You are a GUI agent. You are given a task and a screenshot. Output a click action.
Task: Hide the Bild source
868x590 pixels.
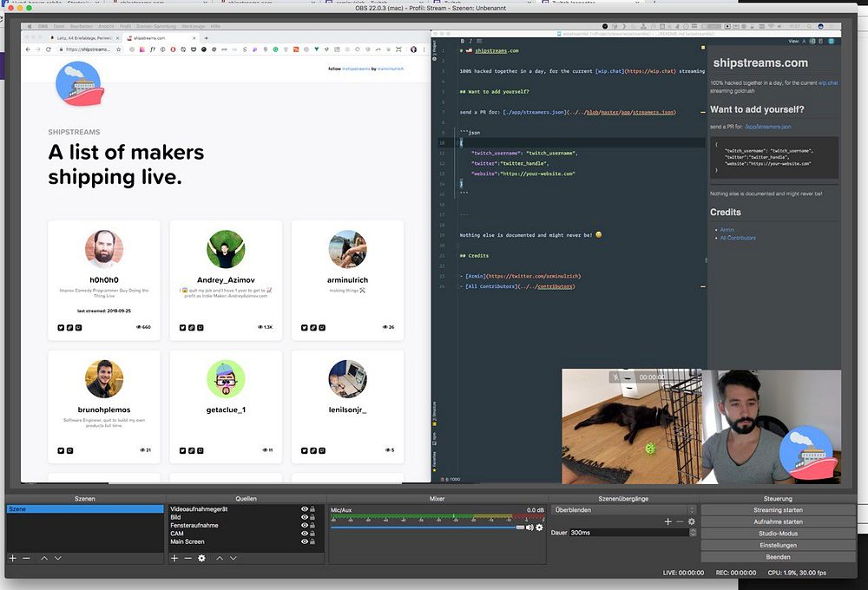tap(305, 517)
